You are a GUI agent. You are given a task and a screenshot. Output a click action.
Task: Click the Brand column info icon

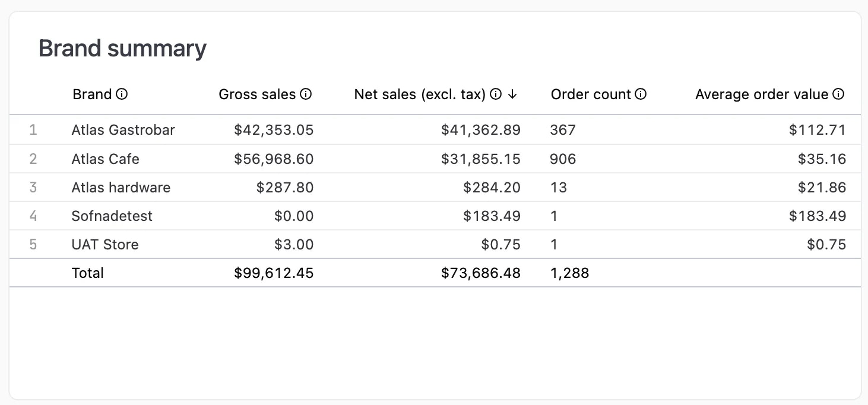tap(122, 94)
